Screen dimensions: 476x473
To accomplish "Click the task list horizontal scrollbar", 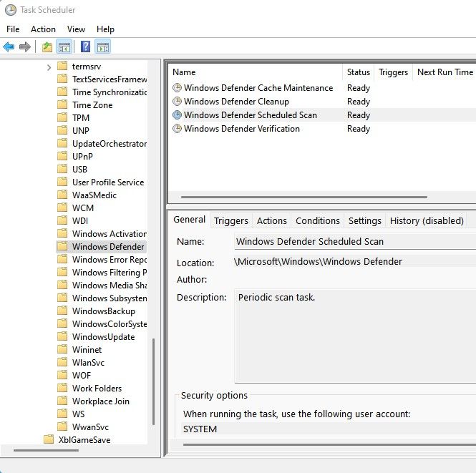I will coord(304,197).
